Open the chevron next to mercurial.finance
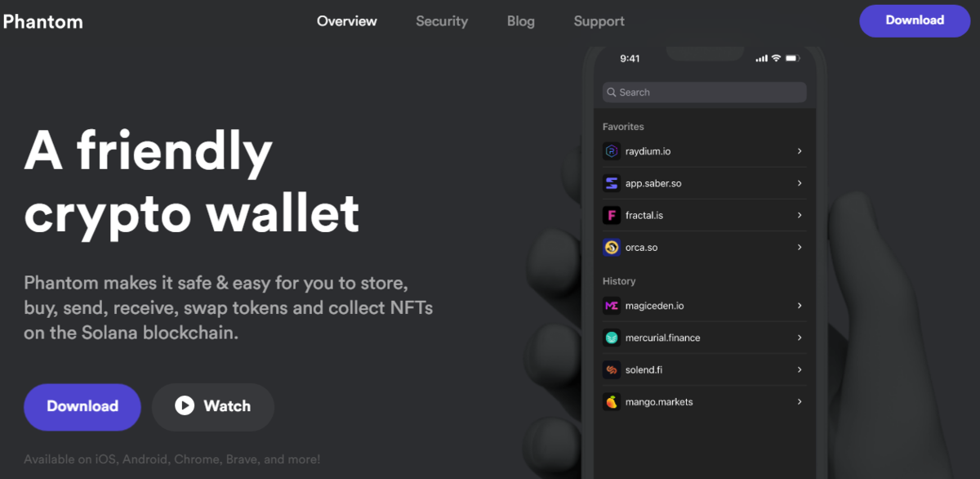980x479 pixels. 800,338
